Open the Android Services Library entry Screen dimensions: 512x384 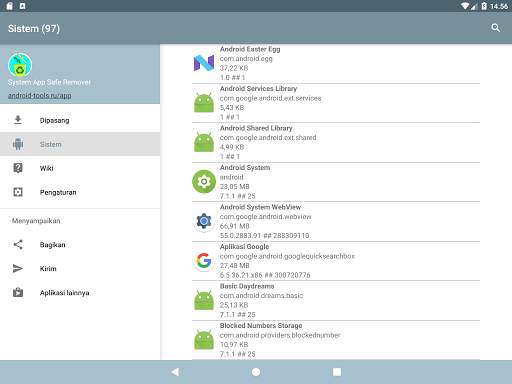(x=336, y=103)
